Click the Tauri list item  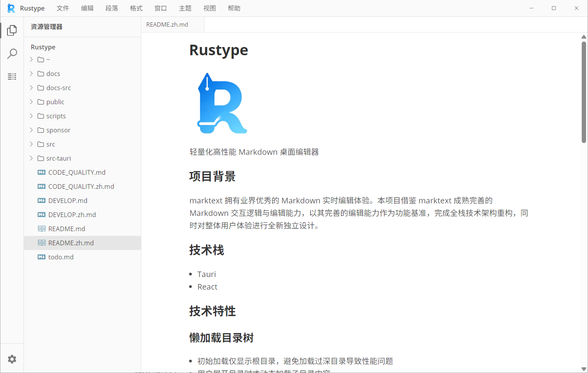tap(207, 274)
